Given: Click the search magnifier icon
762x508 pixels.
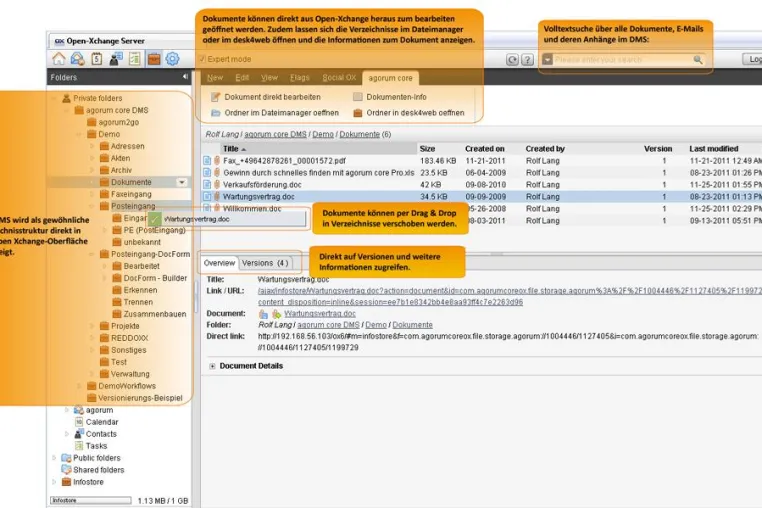Looking at the screenshot, I should click(698, 60).
